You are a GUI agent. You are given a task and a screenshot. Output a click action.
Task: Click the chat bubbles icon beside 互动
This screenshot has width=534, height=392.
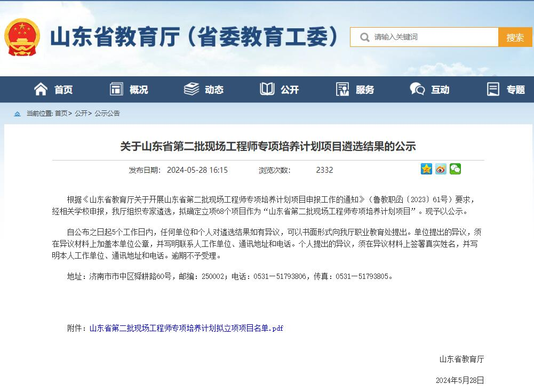click(417, 89)
